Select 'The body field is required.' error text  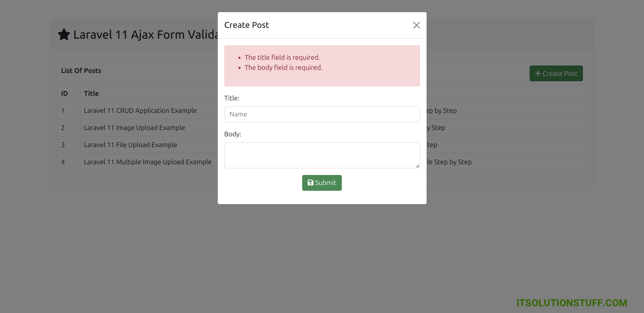[283, 68]
